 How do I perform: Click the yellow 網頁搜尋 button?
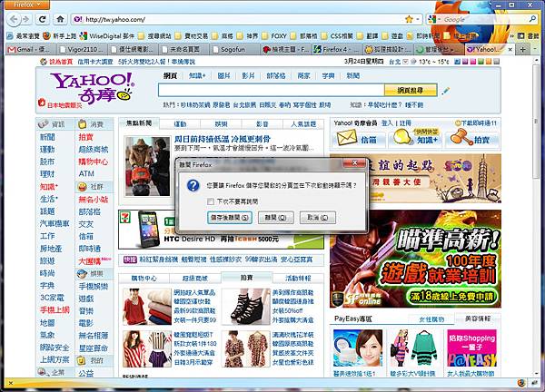pos(411,90)
